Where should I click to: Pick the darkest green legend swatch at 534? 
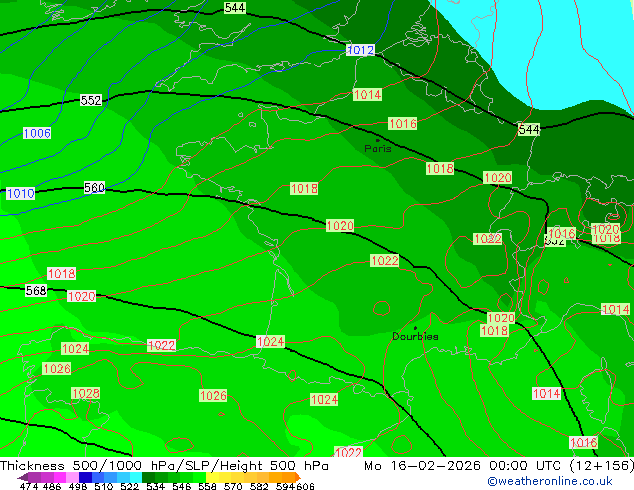(149, 477)
